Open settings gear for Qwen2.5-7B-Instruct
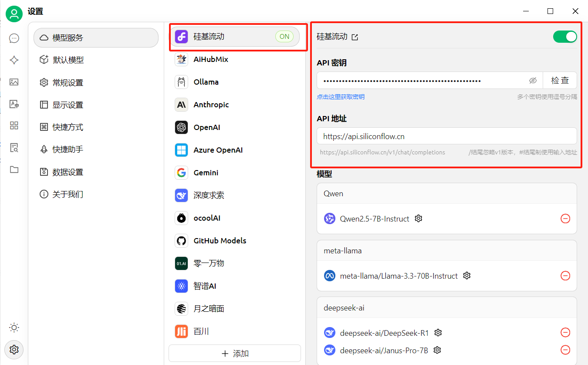Image resolution: width=588 pixels, height=365 pixels. point(419,218)
